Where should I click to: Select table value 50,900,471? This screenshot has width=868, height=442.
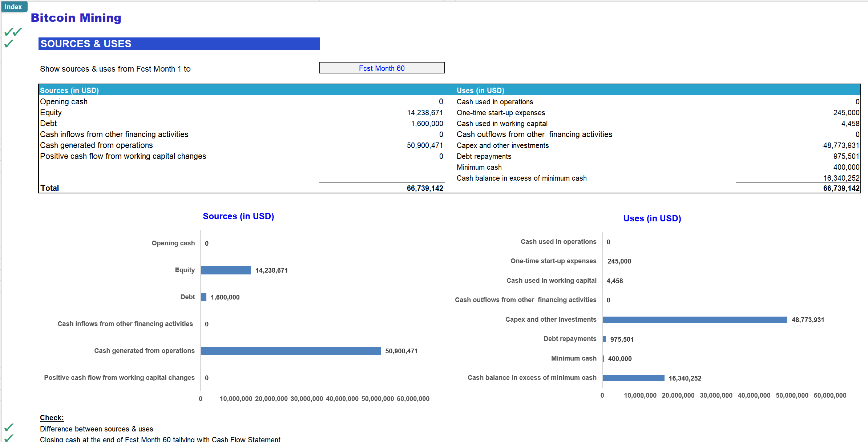click(425, 145)
